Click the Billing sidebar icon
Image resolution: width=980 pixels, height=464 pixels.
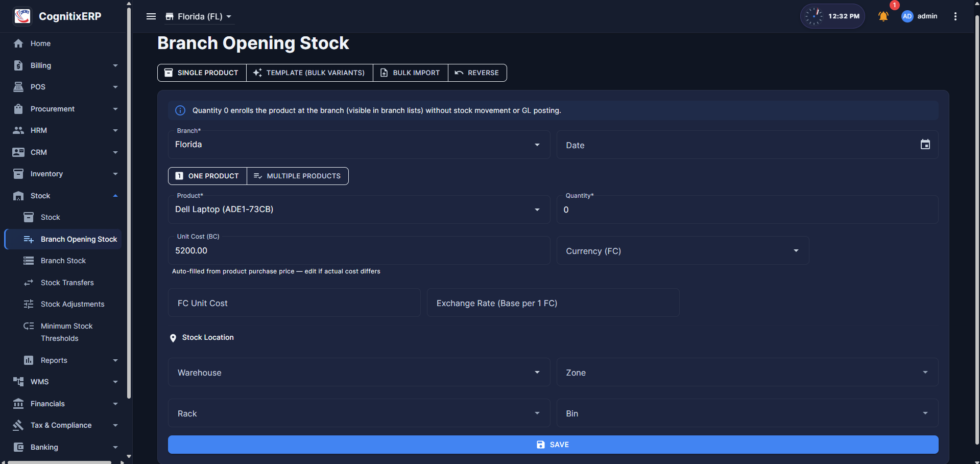18,65
